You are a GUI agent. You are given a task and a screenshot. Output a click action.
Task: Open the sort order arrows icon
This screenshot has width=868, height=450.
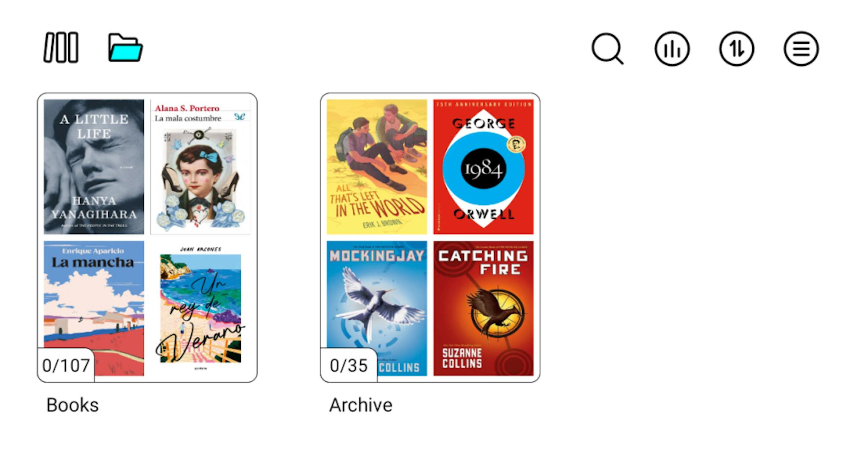point(737,49)
